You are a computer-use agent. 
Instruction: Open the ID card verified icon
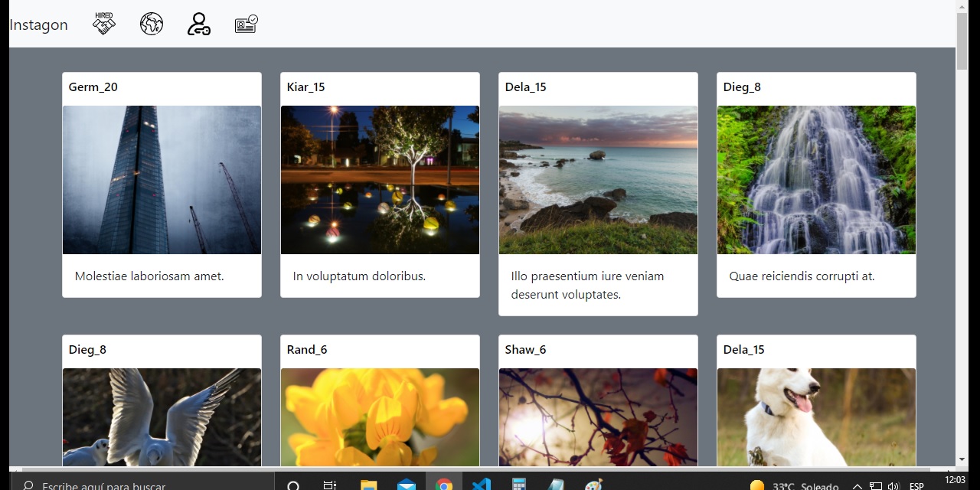coord(247,24)
